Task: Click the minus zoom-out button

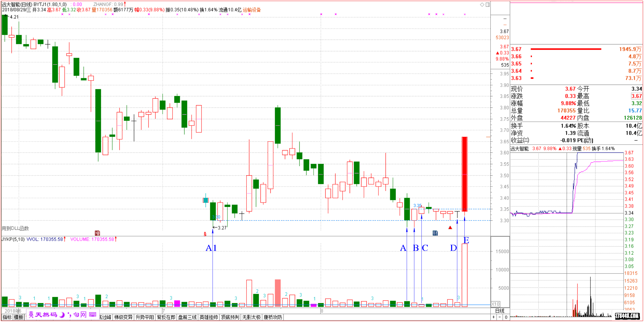Action: tap(500, 317)
